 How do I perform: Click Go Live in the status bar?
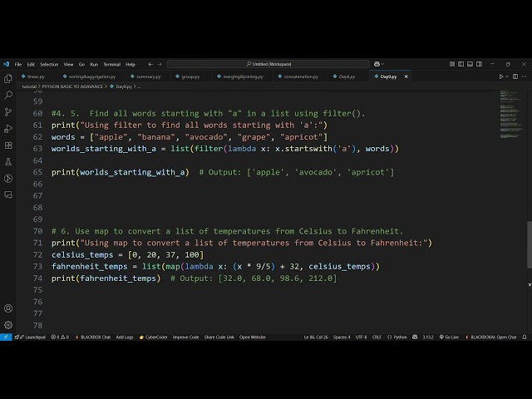[x=449, y=337]
